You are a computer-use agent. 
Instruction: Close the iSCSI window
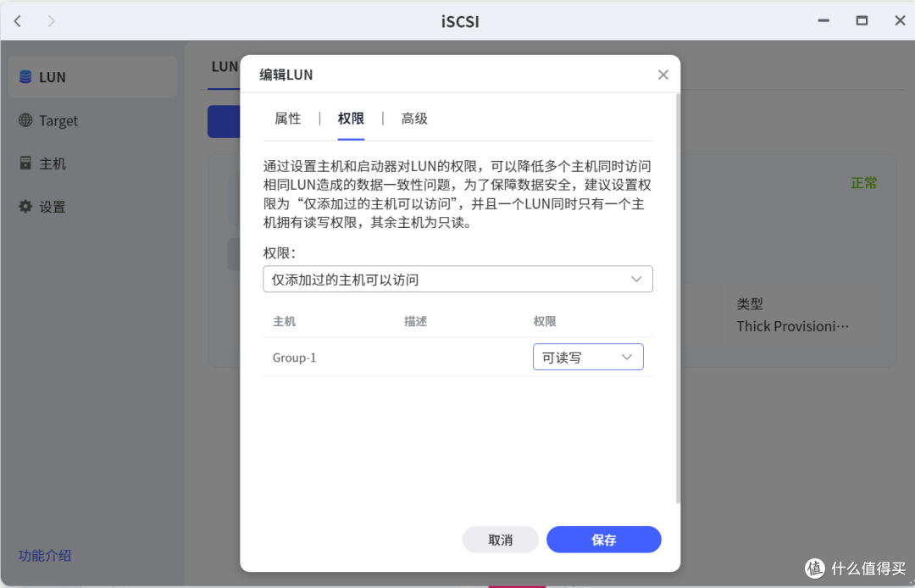[x=900, y=21]
